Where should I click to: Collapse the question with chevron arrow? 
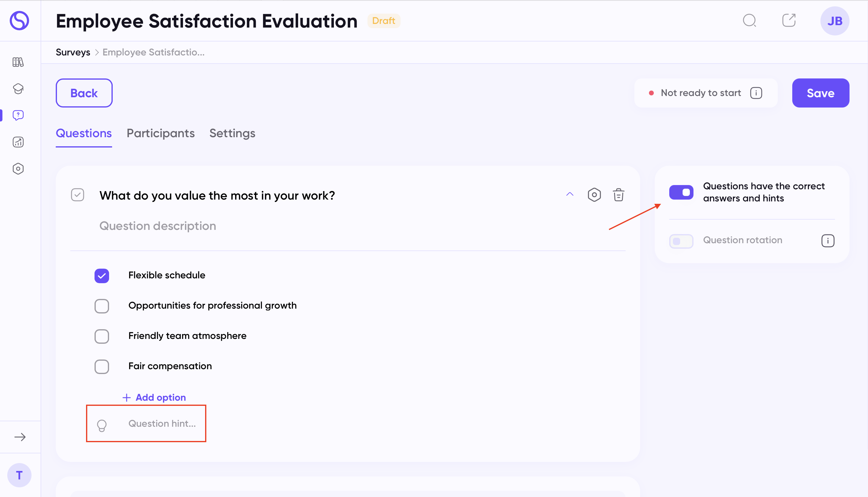coord(570,194)
